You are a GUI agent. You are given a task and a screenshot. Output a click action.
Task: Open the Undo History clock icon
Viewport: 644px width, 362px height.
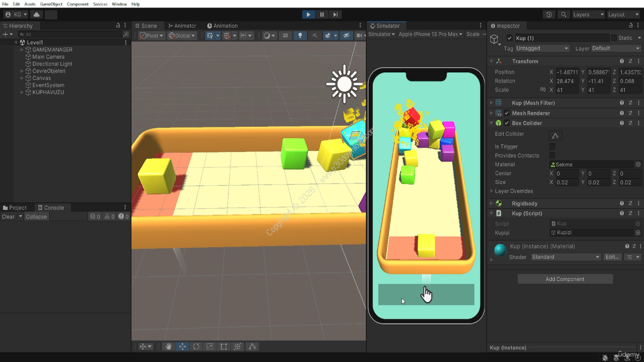[549, 15]
